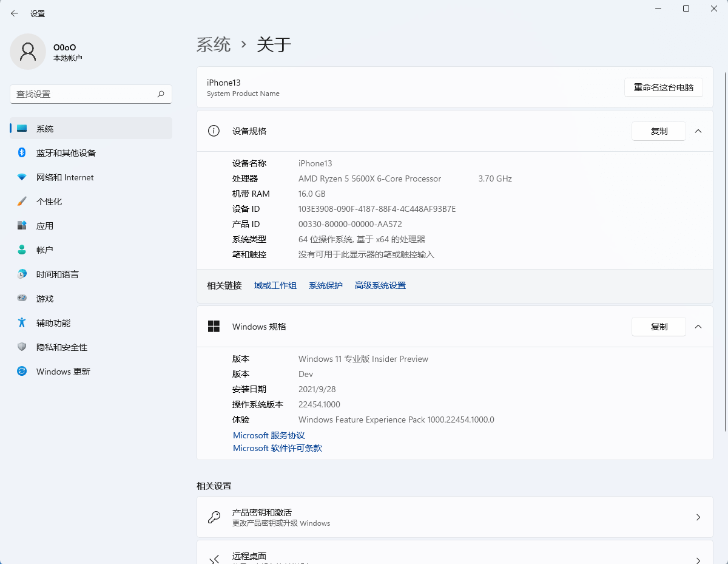Click the info icon next to 设备规格

(214, 131)
